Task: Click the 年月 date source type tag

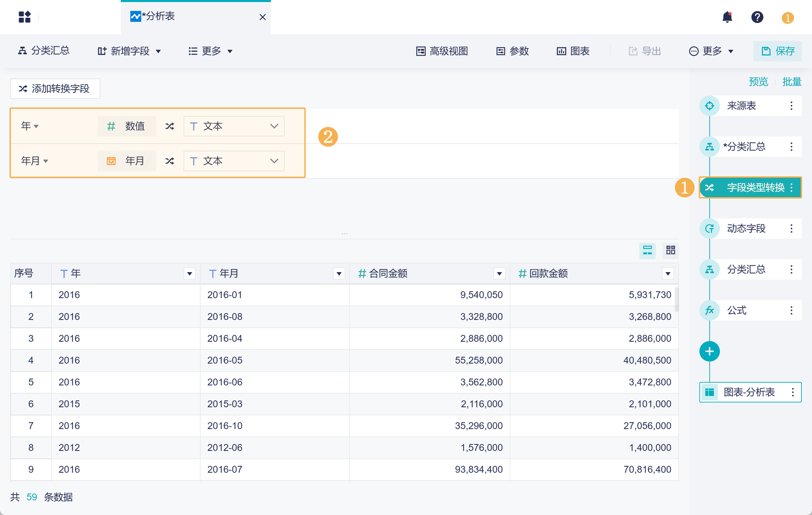Action: coord(127,161)
